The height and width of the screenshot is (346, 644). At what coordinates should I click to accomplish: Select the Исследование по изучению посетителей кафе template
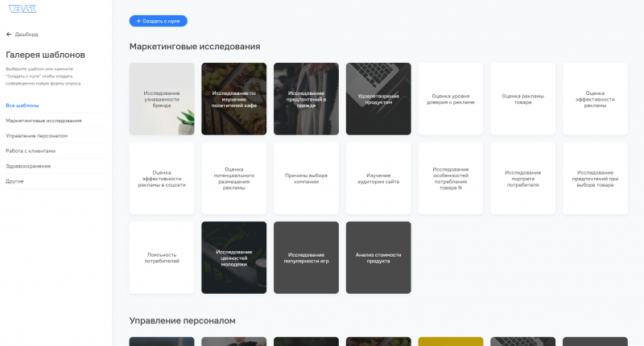(233, 99)
